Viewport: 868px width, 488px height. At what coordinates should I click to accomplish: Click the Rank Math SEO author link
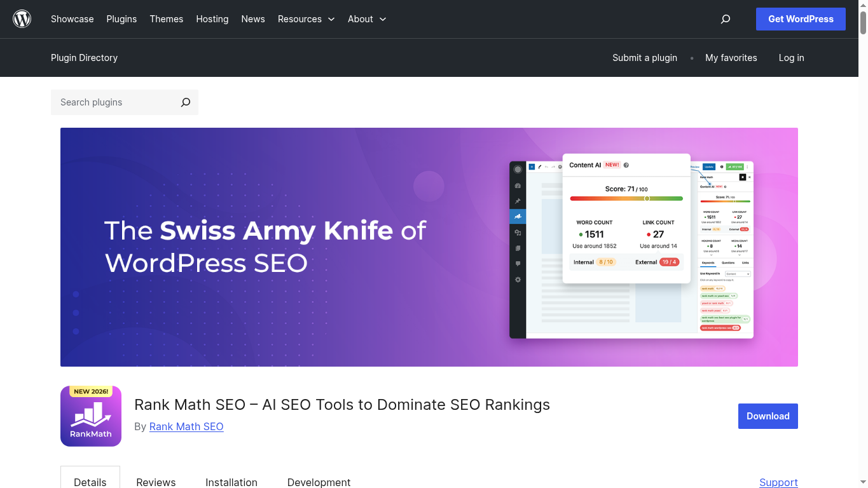[x=186, y=426]
